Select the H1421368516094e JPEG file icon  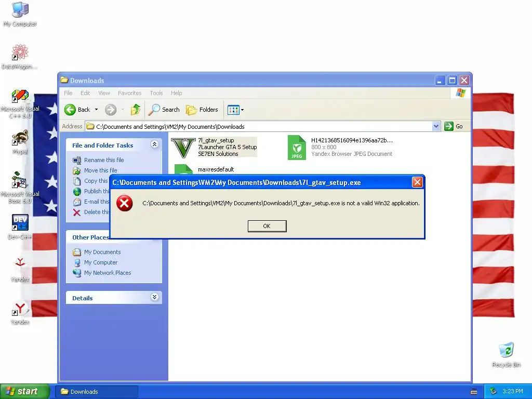tap(297, 147)
